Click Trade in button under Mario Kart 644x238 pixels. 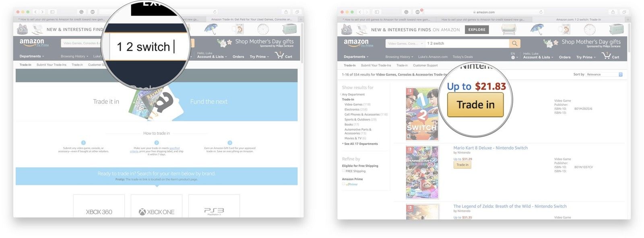(x=462, y=165)
